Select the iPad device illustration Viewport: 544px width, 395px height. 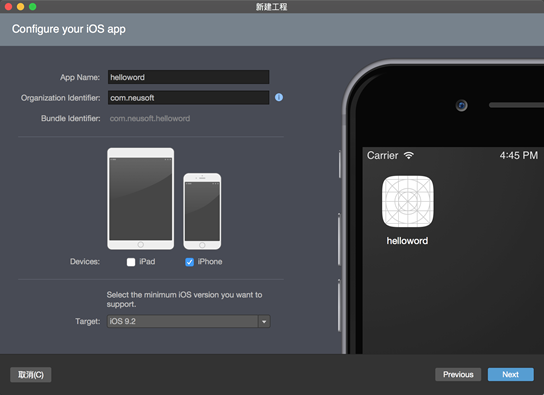point(141,199)
